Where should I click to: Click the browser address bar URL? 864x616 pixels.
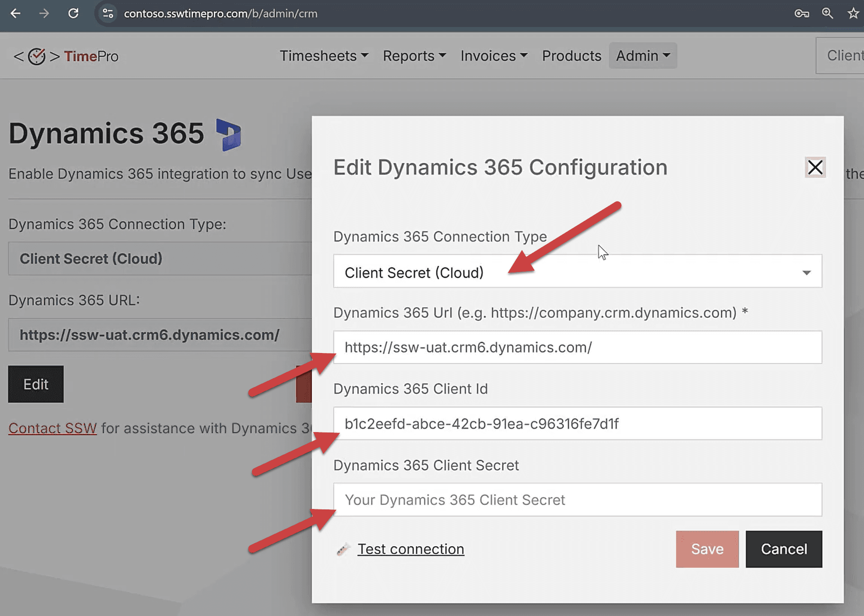[x=220, y=13]
